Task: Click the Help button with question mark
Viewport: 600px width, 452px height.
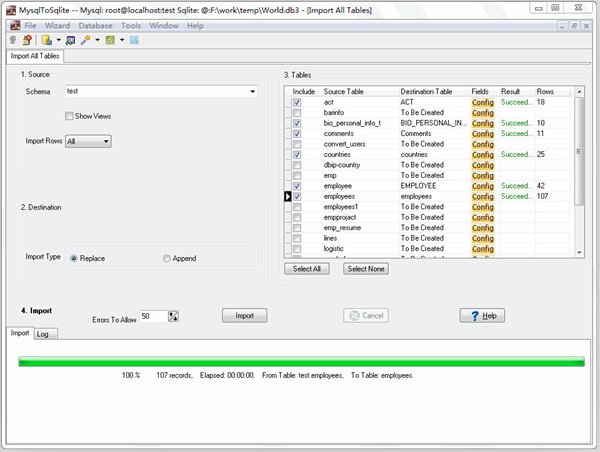Action: pyautogui.click(x=482, y=315)
